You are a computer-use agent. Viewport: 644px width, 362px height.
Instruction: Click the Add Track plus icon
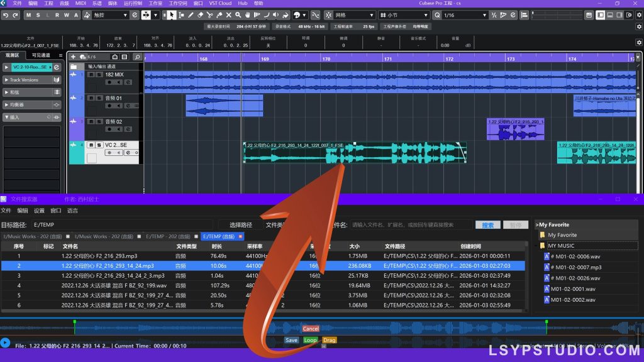click(74, 57)
